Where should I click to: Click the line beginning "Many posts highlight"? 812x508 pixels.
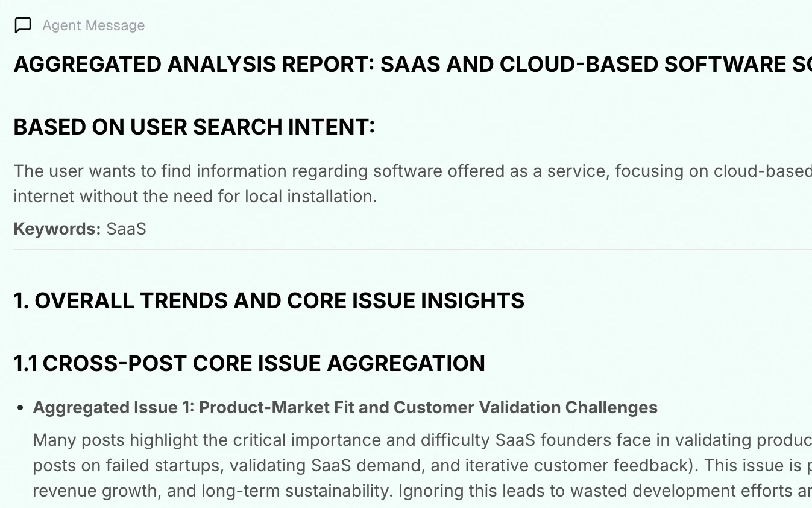[422, 440]
